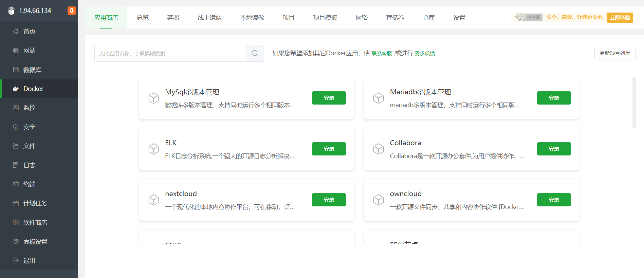Switch to the 线上镜像 tab
The width and height of the screenshot is (644, 278).
click(209, 18)
